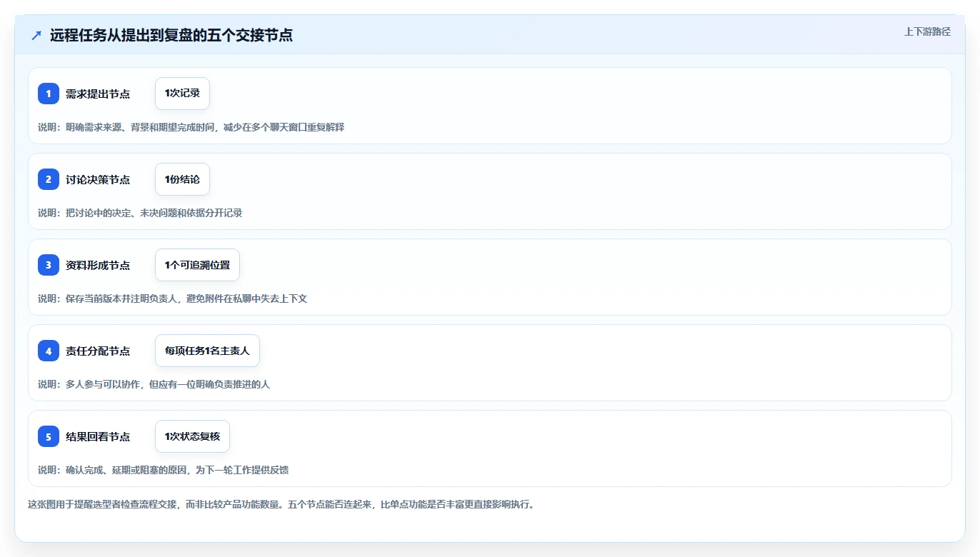Click the 1次状态复核 pill
This screenshot has width=980, height=557.
[192, 436]
